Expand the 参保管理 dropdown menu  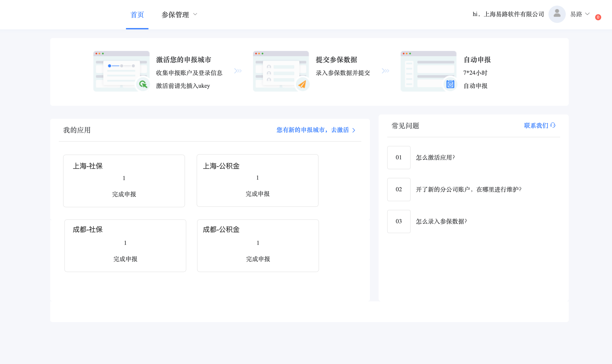click(x=179, y=15)
